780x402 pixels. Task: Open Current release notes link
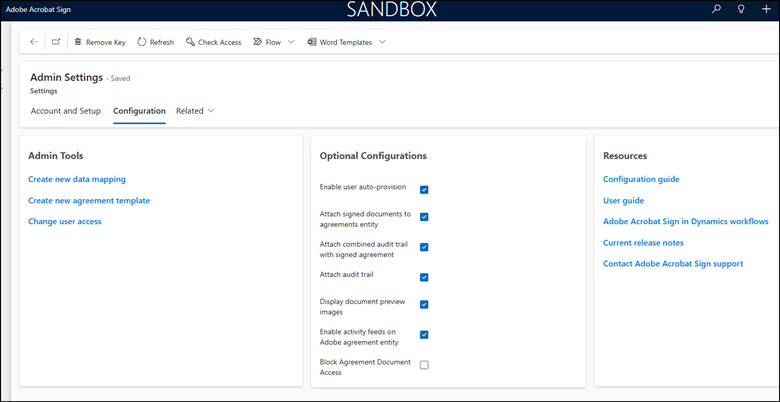643,243
